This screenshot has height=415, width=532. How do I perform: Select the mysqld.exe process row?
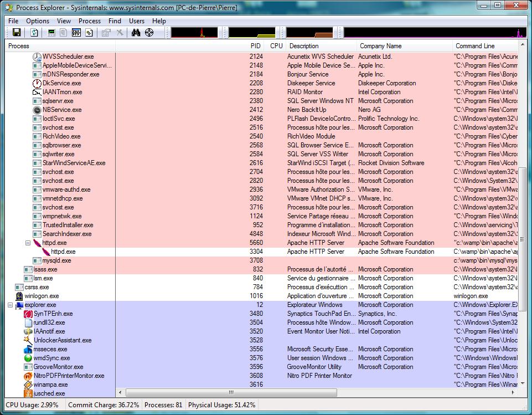[x=56, y=260]
